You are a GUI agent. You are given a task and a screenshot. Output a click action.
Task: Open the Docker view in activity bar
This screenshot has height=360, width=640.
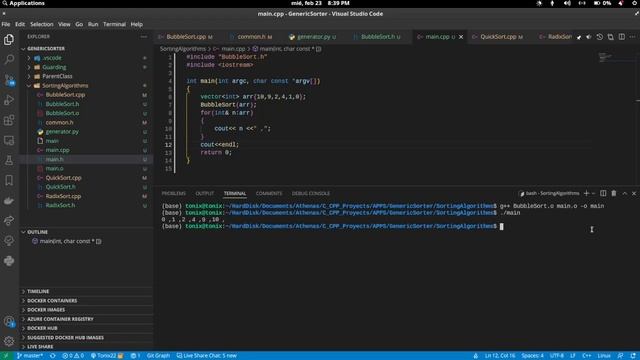click(x=9, y=200)
